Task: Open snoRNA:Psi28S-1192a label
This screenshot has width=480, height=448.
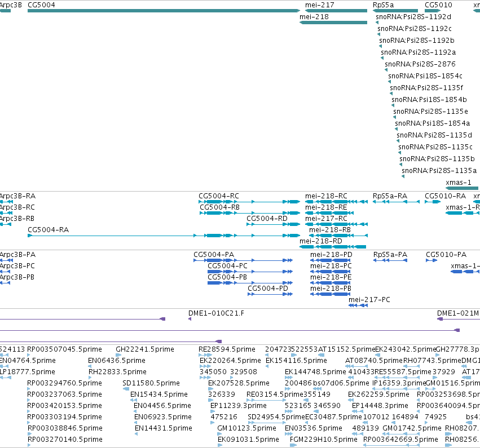Action: coord(418,52)
